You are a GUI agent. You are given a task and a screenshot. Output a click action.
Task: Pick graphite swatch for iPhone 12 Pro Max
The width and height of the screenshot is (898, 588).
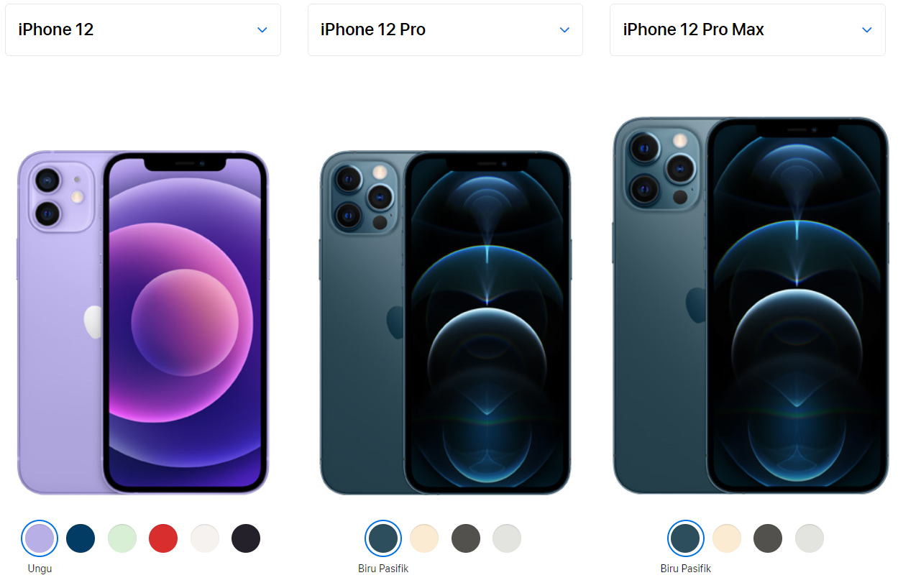point(768,538)
